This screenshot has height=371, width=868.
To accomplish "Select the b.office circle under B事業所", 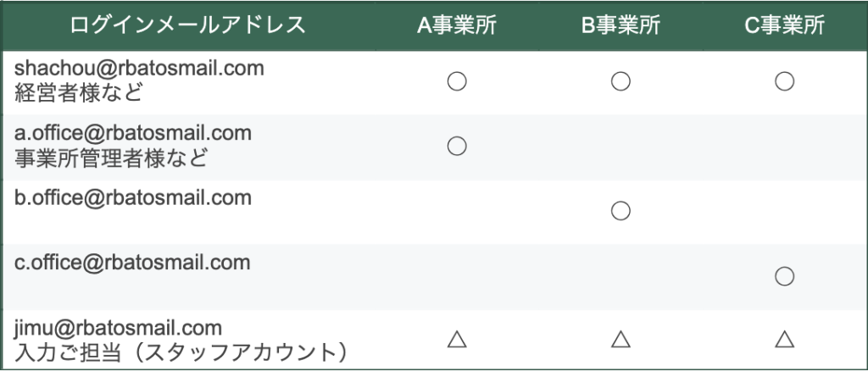I will [620, 211].
